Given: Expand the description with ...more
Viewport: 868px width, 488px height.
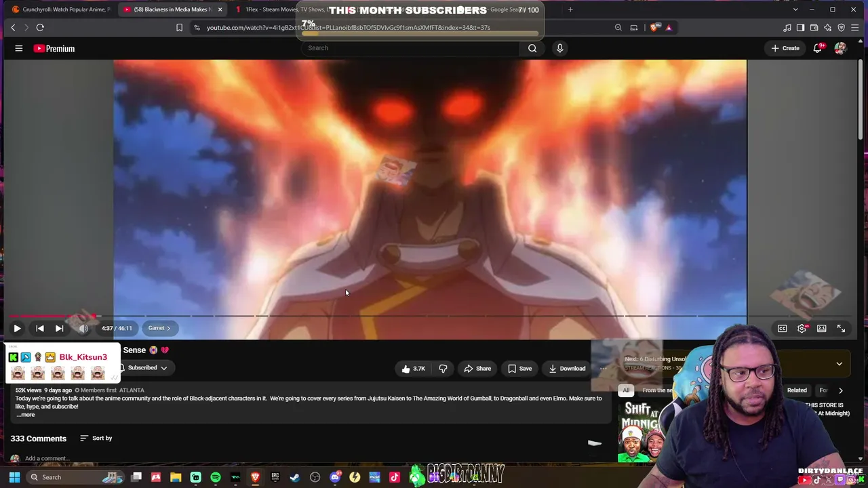Looking at the screenshot, I should [26, 415].
